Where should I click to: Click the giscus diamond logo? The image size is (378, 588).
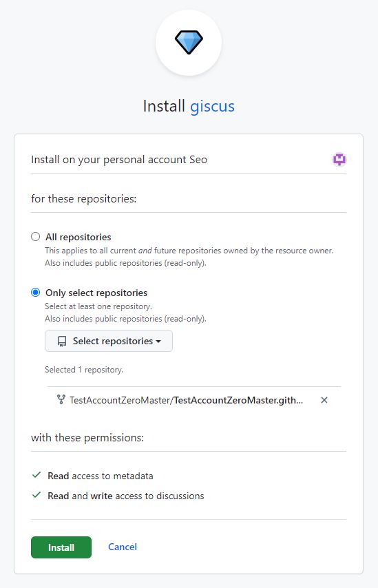coord(189,43)
